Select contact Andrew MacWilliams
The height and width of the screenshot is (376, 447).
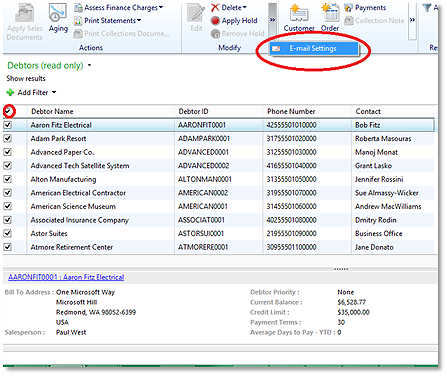pyautogui.click(x=388, y=206)
